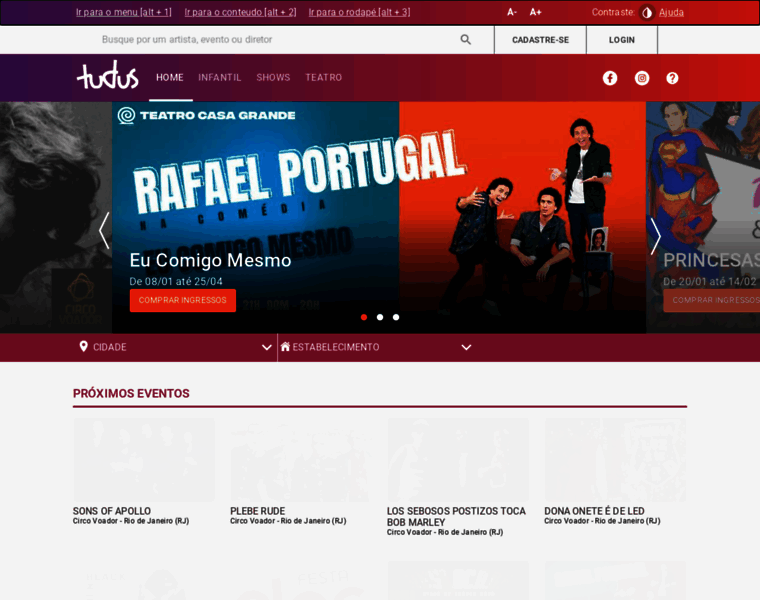Screen dimensions: 760x600
Task: Select the third carousel dot
Action: (x=396, y=317)
